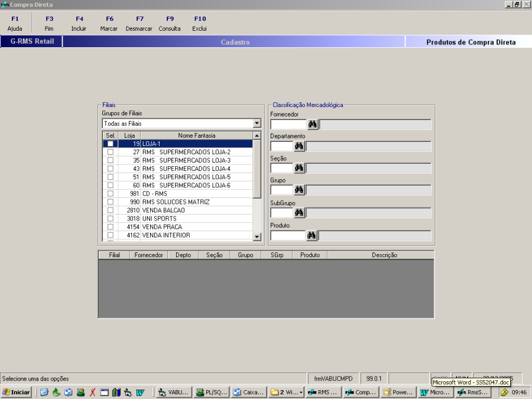
Task: Switch to PowerPoint taskbar window
Action: tap(398, 392)
